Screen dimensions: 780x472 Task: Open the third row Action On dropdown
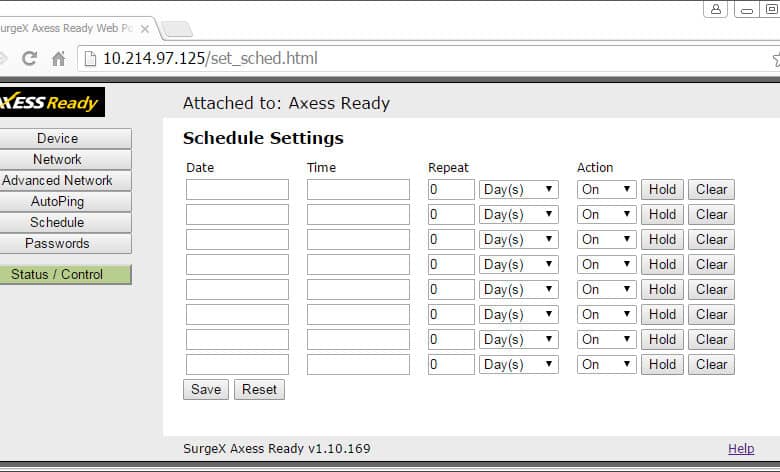click(x=606, y=239)
